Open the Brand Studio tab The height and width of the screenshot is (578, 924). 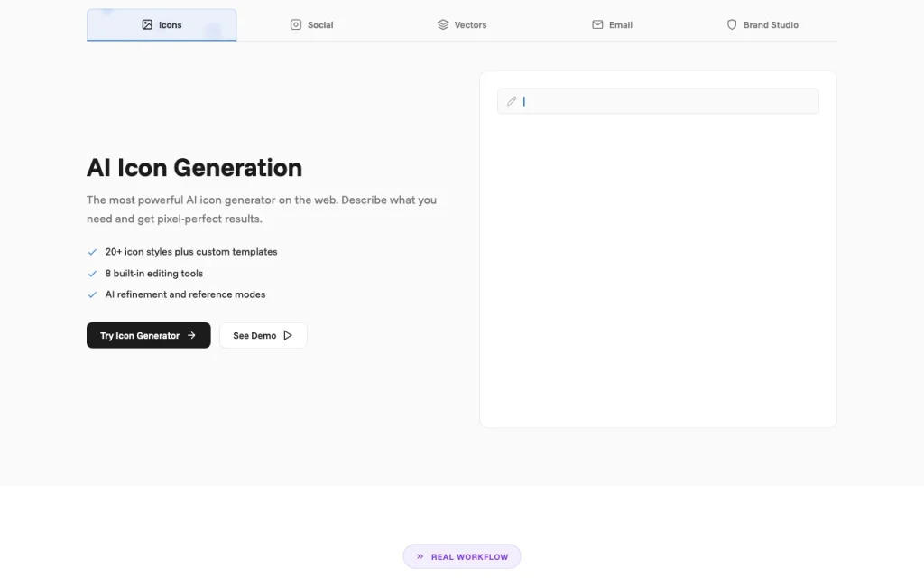coord(762,24)
